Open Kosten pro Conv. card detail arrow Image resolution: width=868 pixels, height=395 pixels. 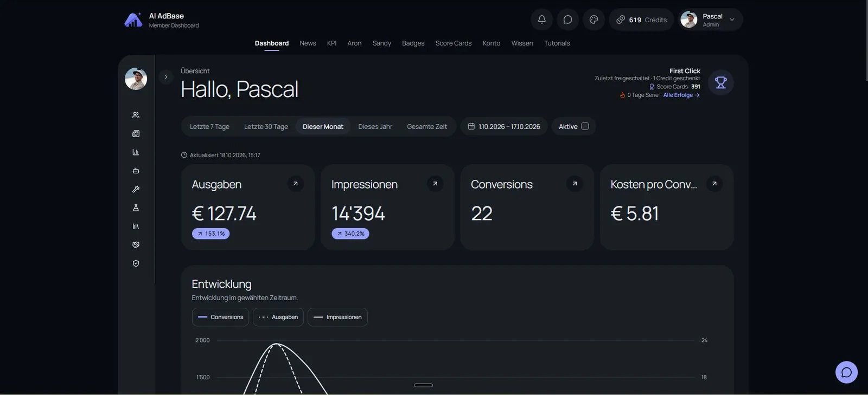[x=714, y=184]
